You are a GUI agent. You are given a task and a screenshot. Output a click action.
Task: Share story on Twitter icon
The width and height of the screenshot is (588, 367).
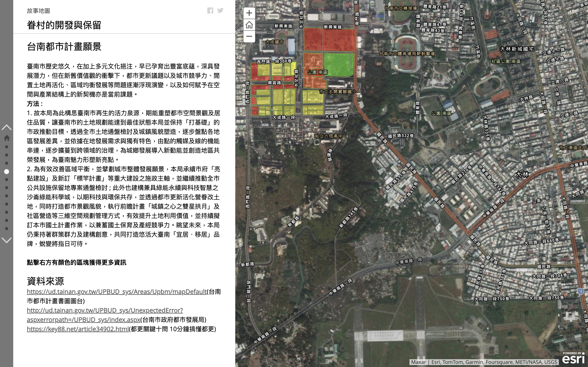(x=220, y=11)
